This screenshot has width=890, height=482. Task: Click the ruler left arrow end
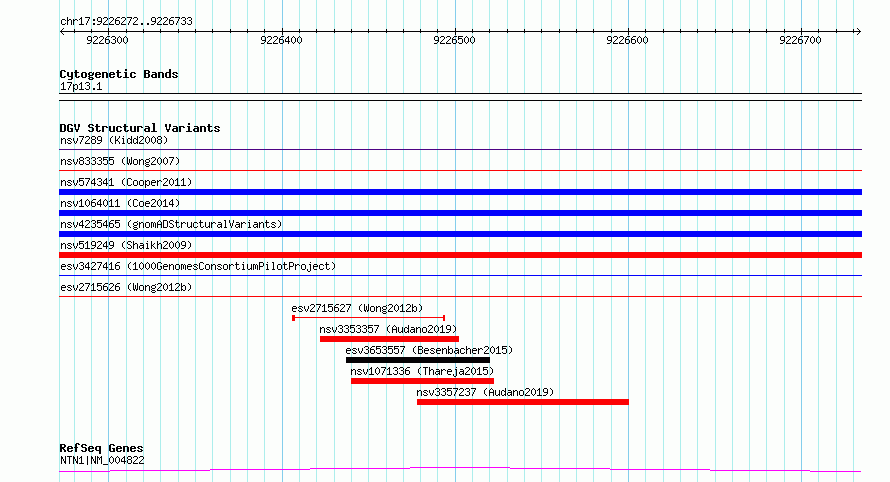click(62, 32)
